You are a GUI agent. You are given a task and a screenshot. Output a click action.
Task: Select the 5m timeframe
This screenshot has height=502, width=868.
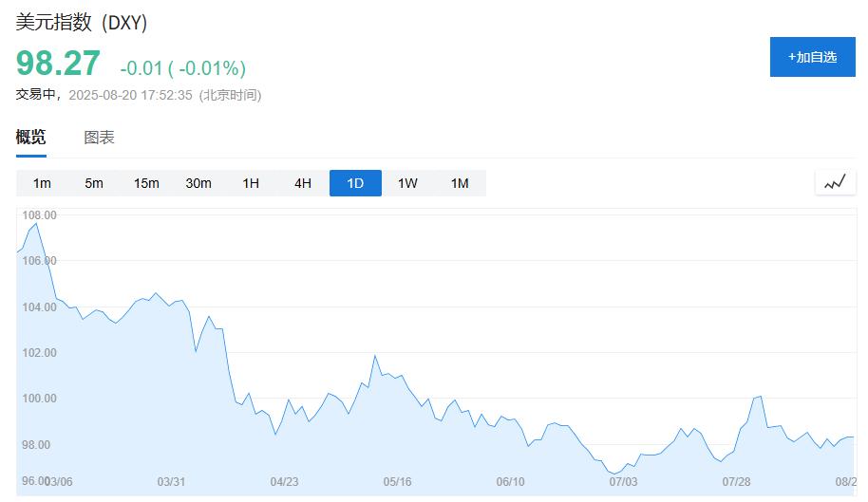94,183
